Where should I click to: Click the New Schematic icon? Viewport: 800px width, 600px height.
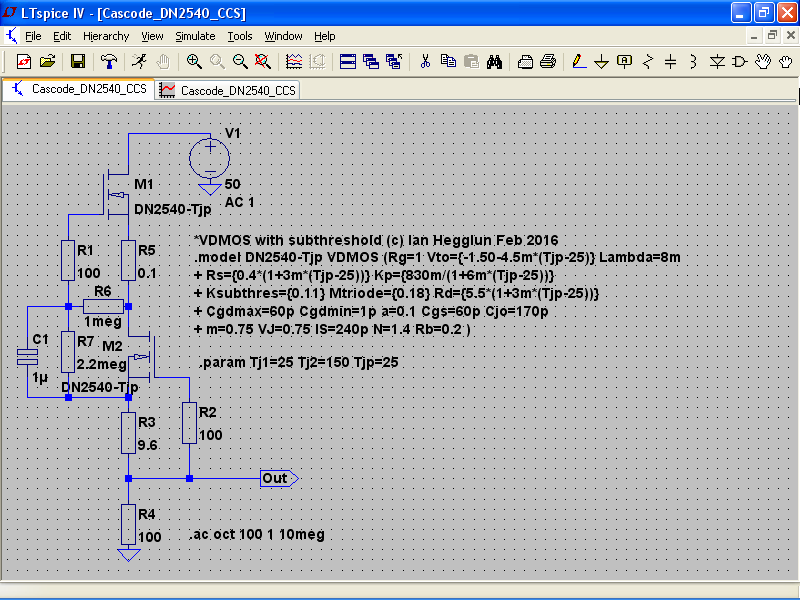coord(23,62)
